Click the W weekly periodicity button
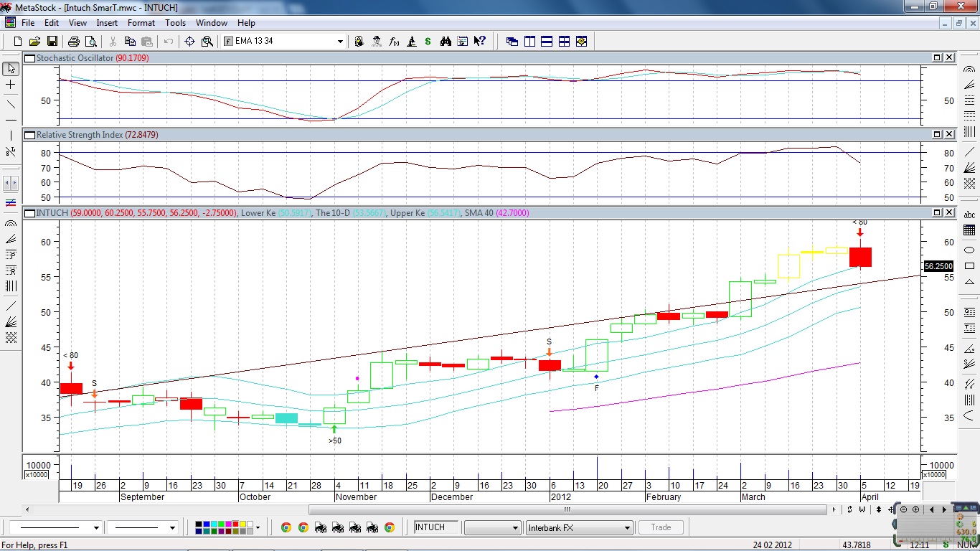This screenshot has height=551, width=980. pyautogui.click(x=861, y=509)
